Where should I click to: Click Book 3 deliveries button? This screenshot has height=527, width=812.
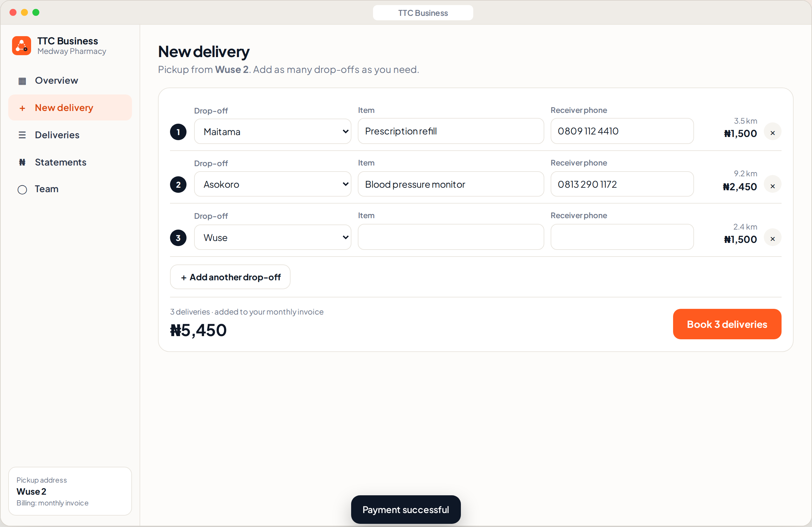point(727,324)
